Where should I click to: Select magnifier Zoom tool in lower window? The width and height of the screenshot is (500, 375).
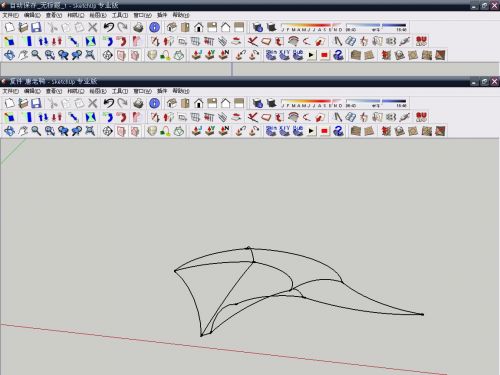tap(36, 131)
